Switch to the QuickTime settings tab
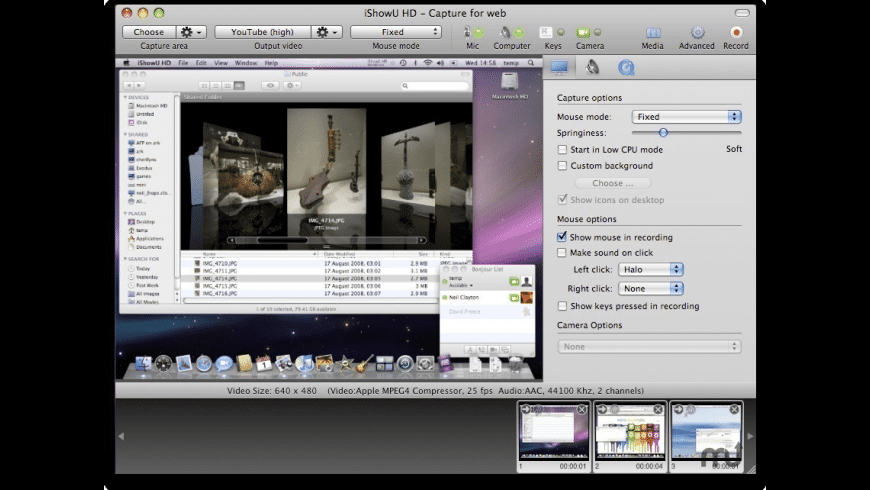Screen dimensions: 870x490 (627, 67)
